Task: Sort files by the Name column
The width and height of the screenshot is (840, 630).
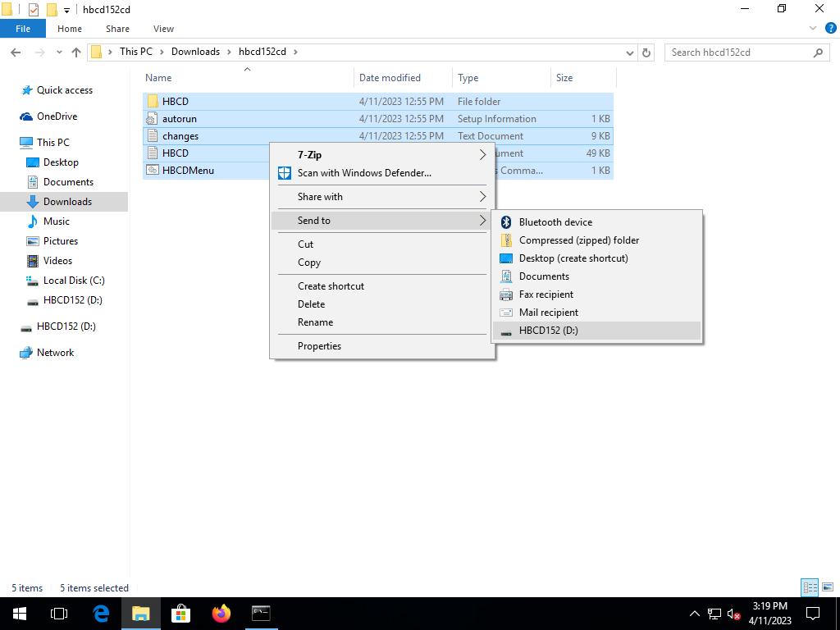Action: 158,78
